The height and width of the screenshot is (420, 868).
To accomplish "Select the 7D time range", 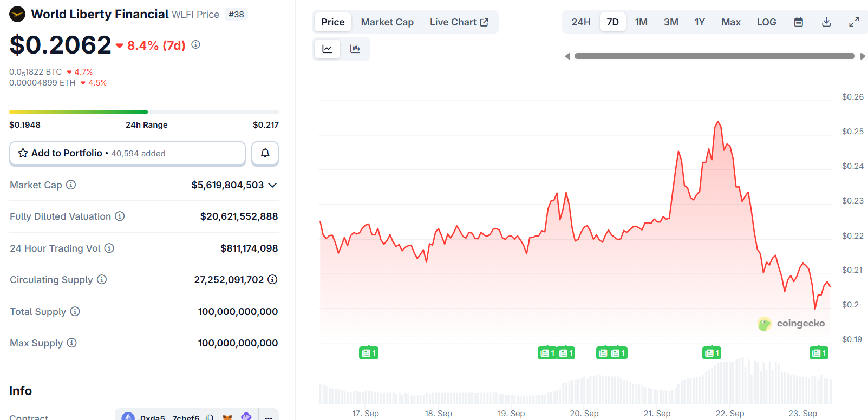I will click(612, 22).
